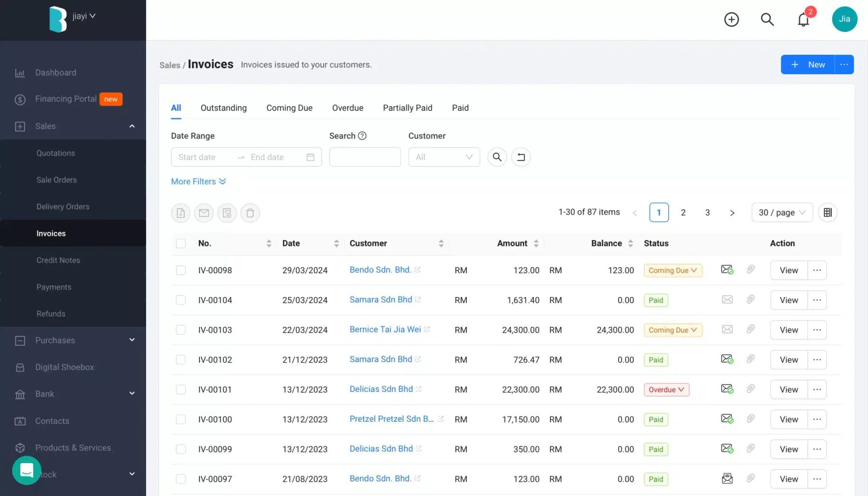The height and width of the screenshot is (496, 868).
Task: Click the Search text input field
Action: (x=365, y=157)
